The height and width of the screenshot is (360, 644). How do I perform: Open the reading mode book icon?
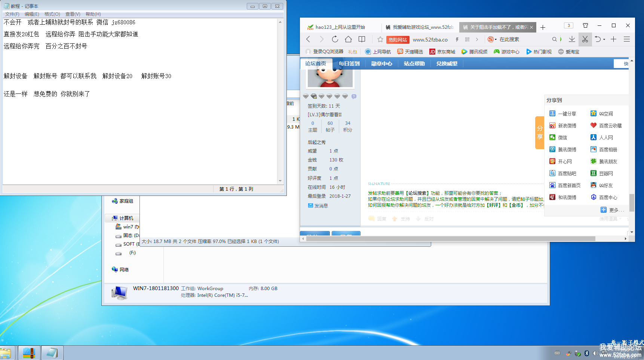coord(362,39)
